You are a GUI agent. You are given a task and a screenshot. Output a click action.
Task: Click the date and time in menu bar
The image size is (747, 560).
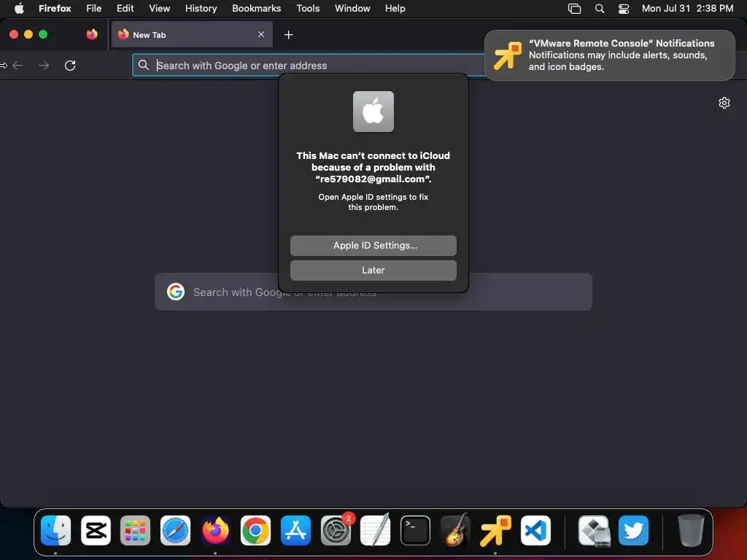[687, 9]
